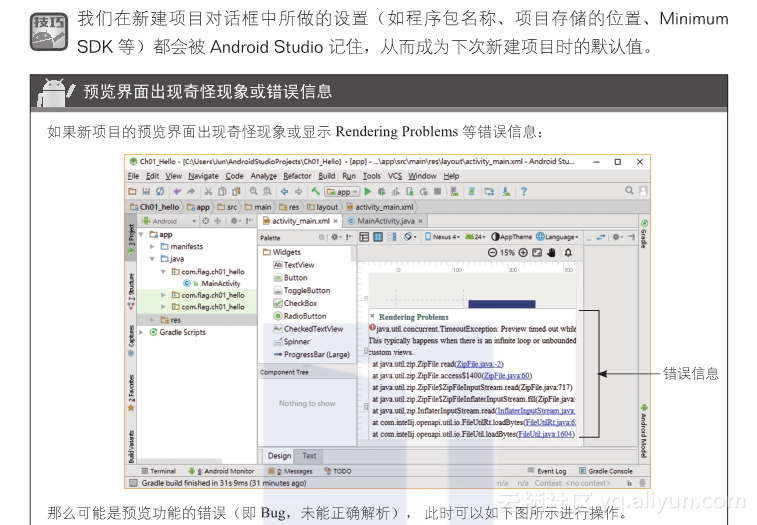Image resolution: width=757 pixels, height=525 pixels.
Task: Open the API 24 version dropdown
Action: click(x=475, y=237)
